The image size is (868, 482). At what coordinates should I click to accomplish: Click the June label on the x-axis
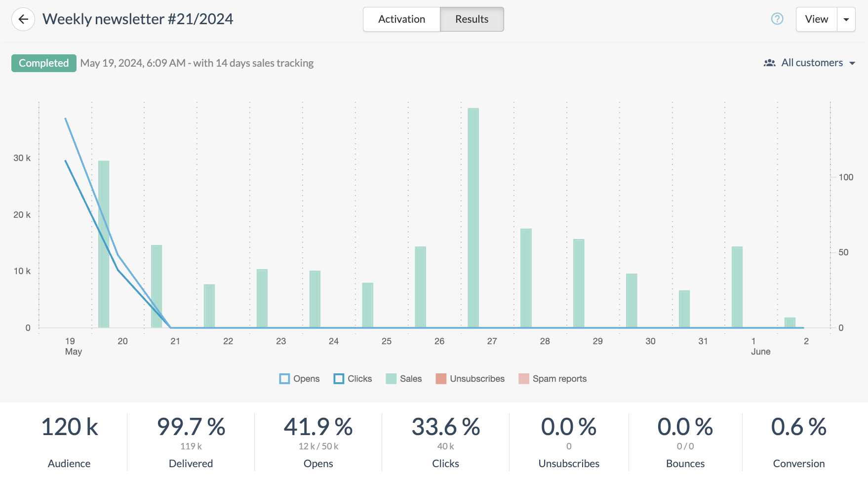760,352
